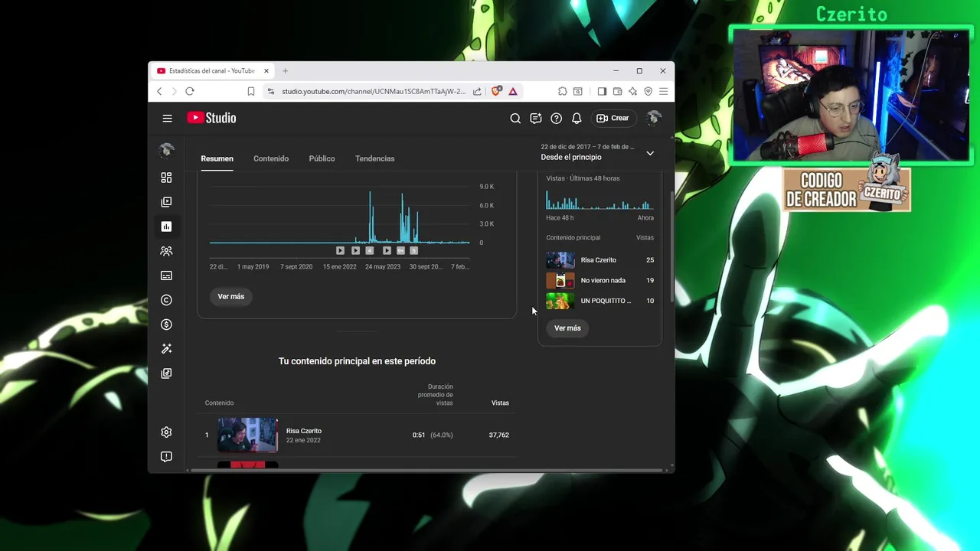This screenshot has width=980, height=551.
Task: Click the bookmark icon by the address bar
Action: click(250, 91)
